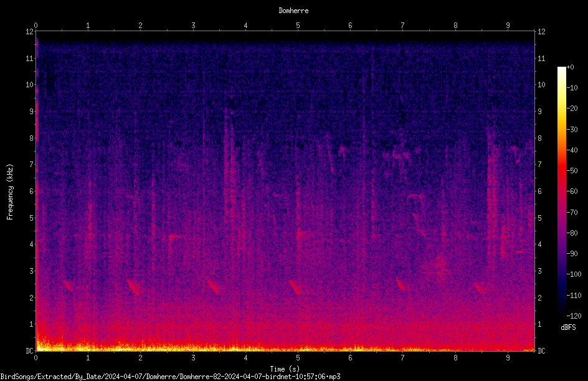This screenshot has width=588, height=381.
Task: Click the 9 second tick on top axis
Action: [x=508, y=25]
